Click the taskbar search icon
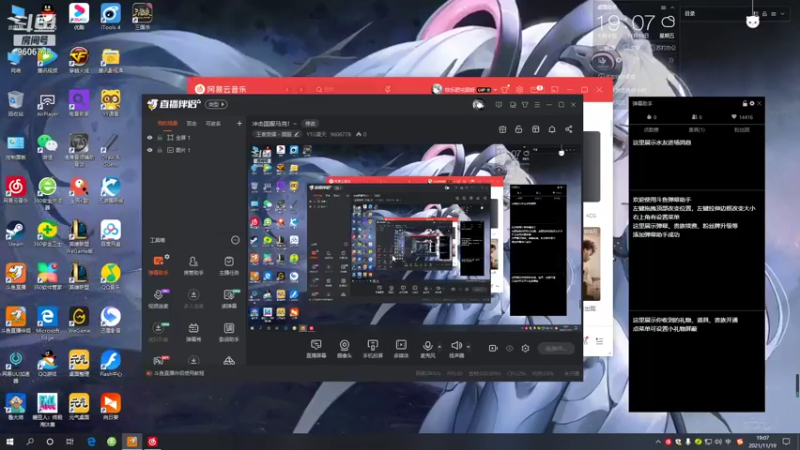The image size is (800, 450). pyautogui.click(x=30, y=441)
